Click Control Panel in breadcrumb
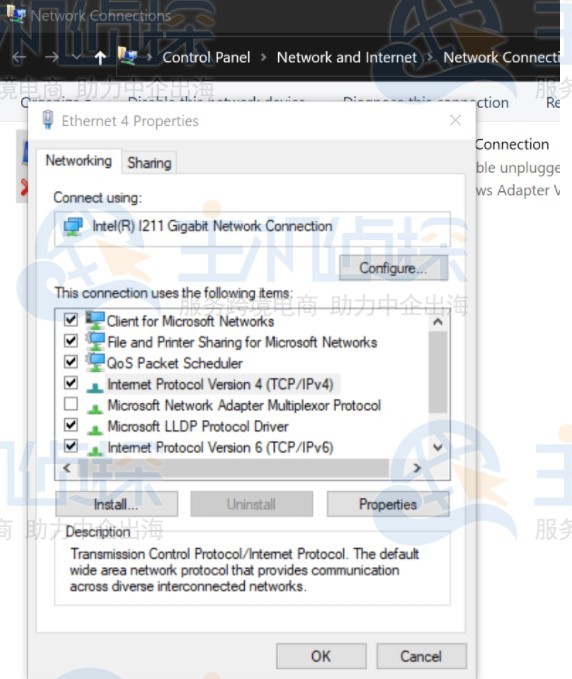This screenshot has height=679, width=572. [206, 57]
